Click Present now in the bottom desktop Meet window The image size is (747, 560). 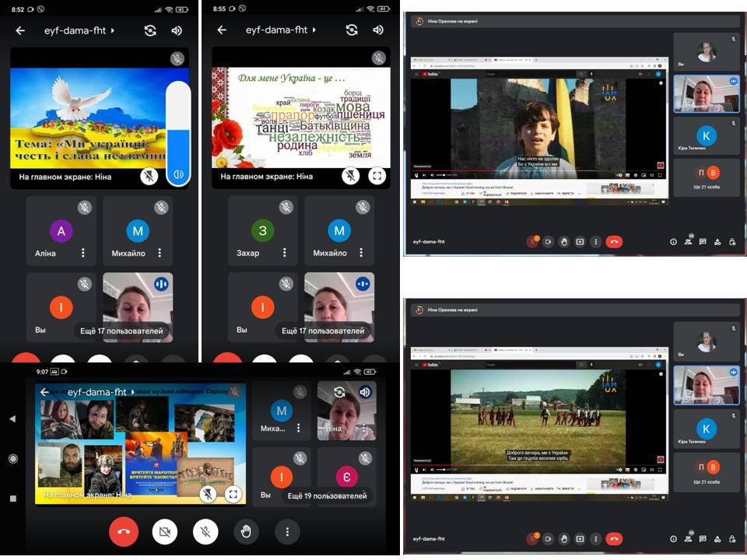580,538
